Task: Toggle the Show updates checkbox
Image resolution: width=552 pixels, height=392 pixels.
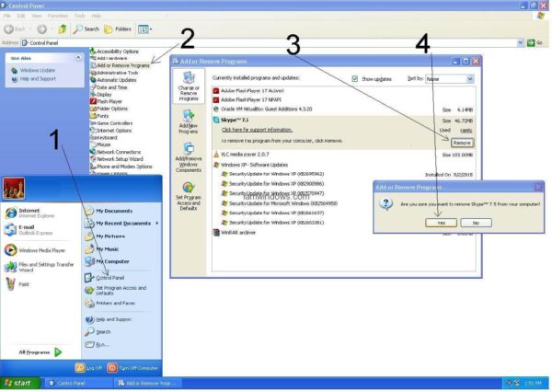Action: coord(355,79)
